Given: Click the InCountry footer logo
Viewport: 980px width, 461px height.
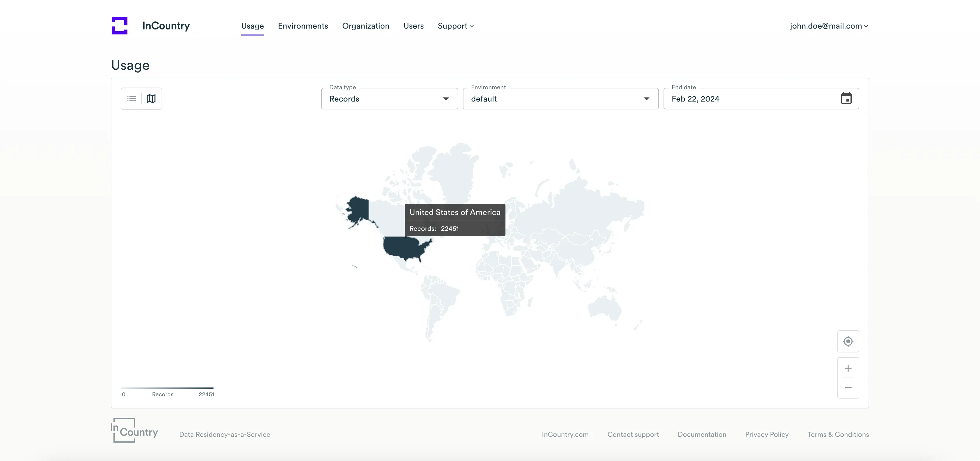Looking at the screenshot, I should 134,431.
